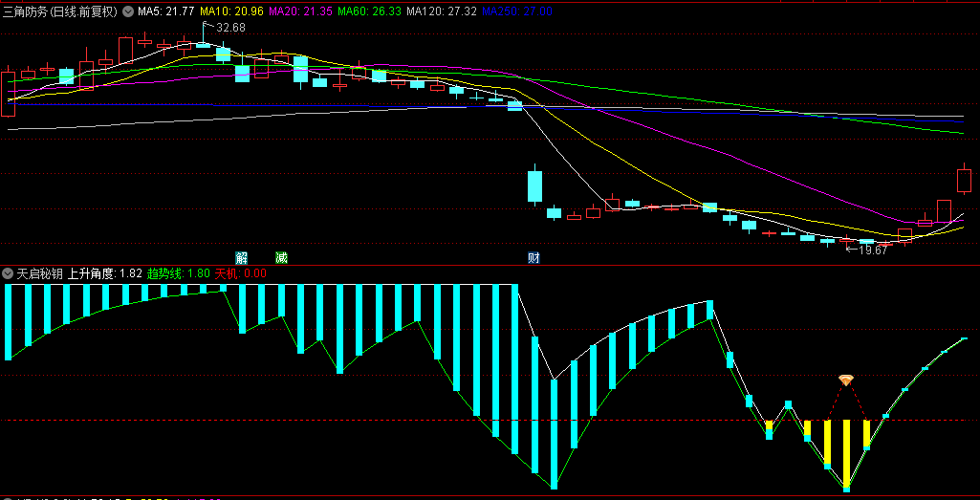Click the MA250: 27.00 label

coord(517,11)
